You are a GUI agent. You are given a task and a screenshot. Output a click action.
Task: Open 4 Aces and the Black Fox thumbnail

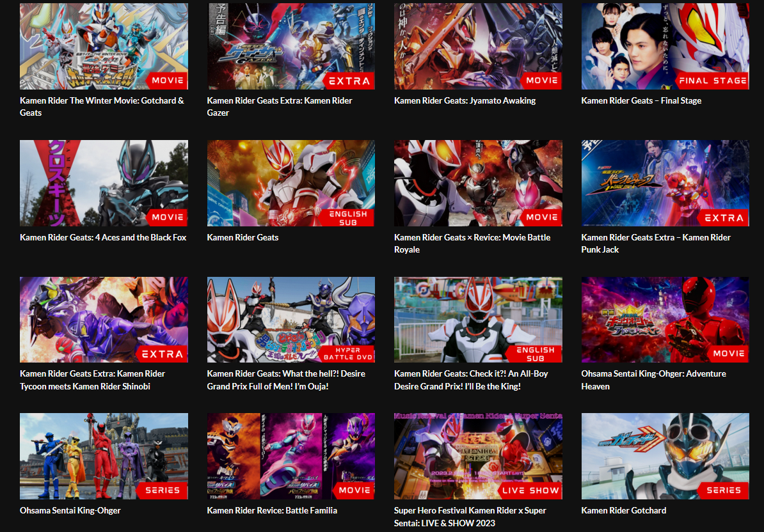[x=104, y=183]
